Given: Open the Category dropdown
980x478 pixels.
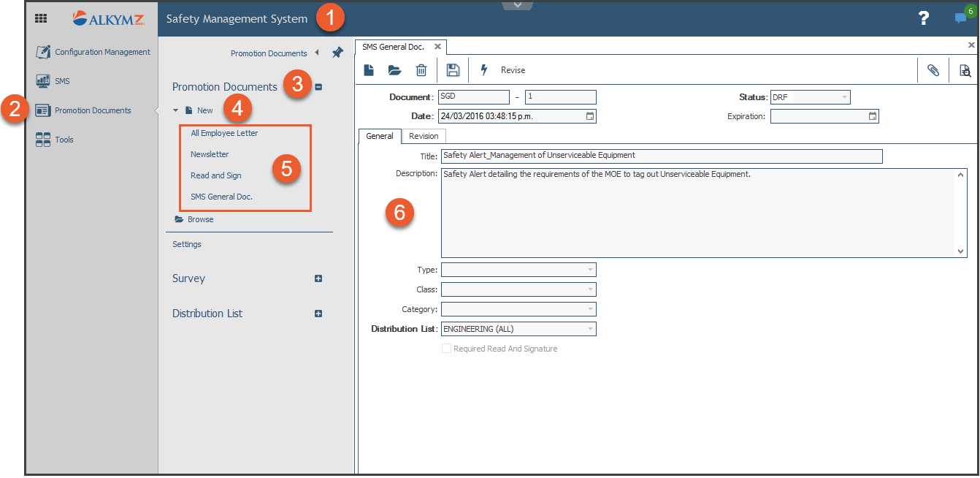Looking at the screenshot, I should click(x=590, y=309).
